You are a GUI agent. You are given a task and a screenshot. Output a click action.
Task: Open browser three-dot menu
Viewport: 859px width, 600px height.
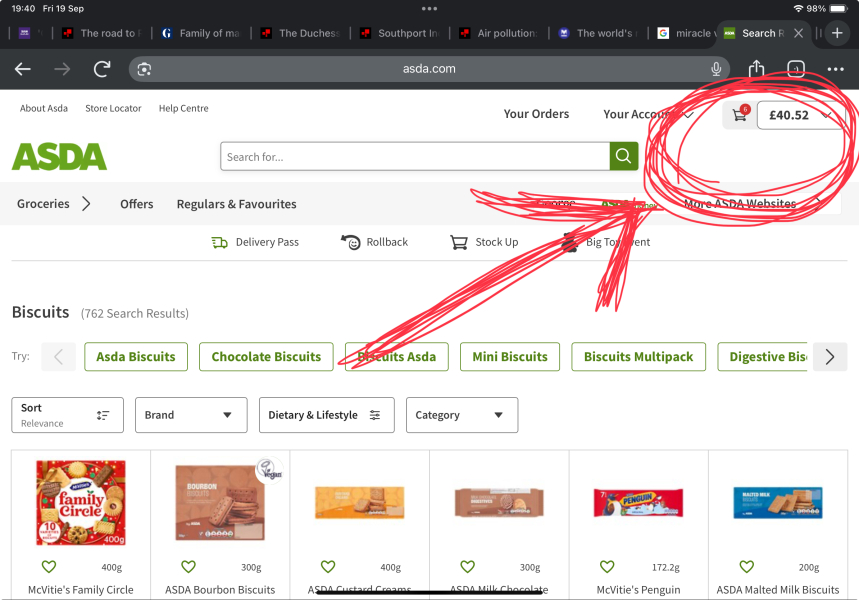835,69
